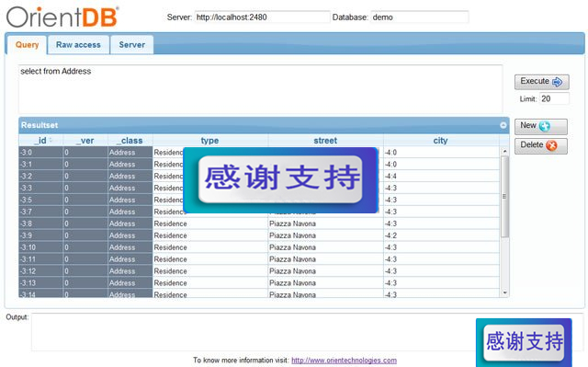
Task: Click _ver value 0 in row -3:11
Action: point(66,259)
